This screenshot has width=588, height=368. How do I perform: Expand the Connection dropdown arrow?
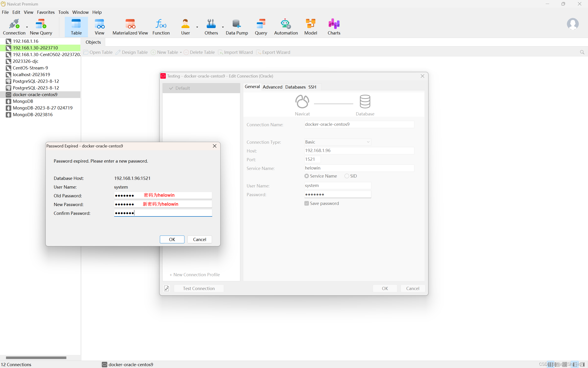[27, 27]
